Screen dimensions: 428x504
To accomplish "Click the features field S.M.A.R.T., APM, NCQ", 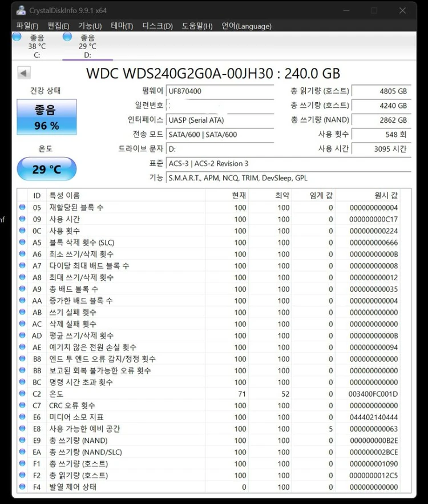I will 289,178.
